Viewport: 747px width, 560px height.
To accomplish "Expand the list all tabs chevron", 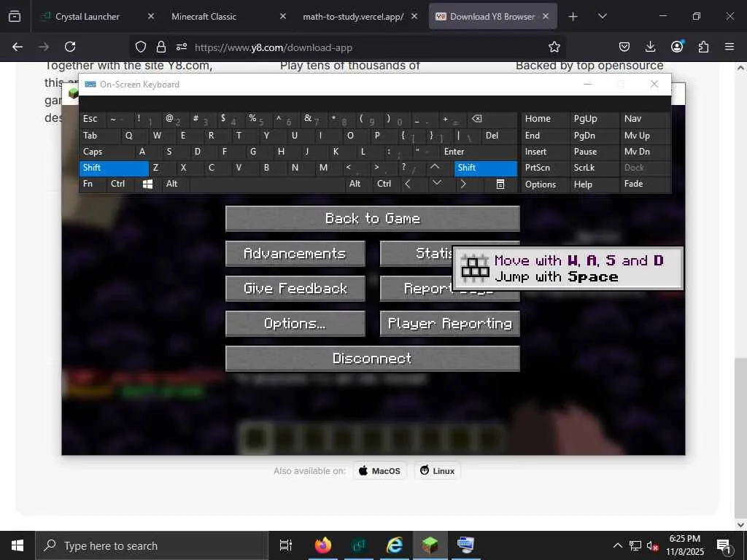I will coord(602,16).
